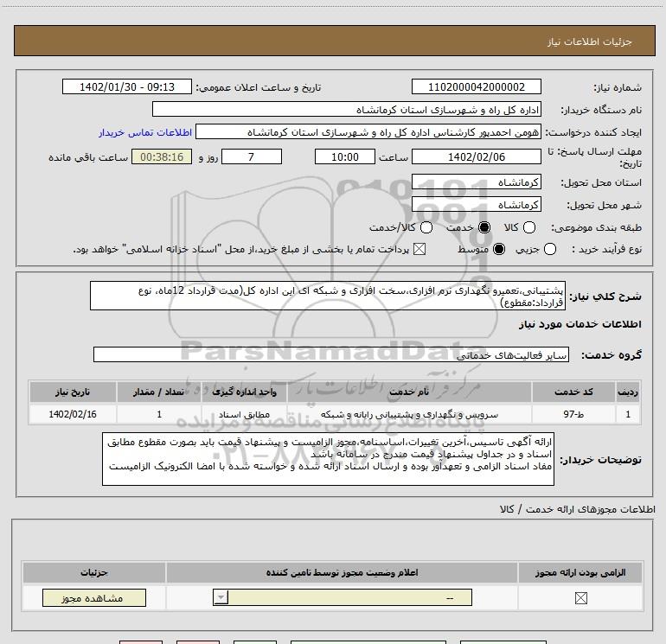Screen dimensions: 666x644
Task: Select the خدمت category radio button
Action: (x=483, y=227)
